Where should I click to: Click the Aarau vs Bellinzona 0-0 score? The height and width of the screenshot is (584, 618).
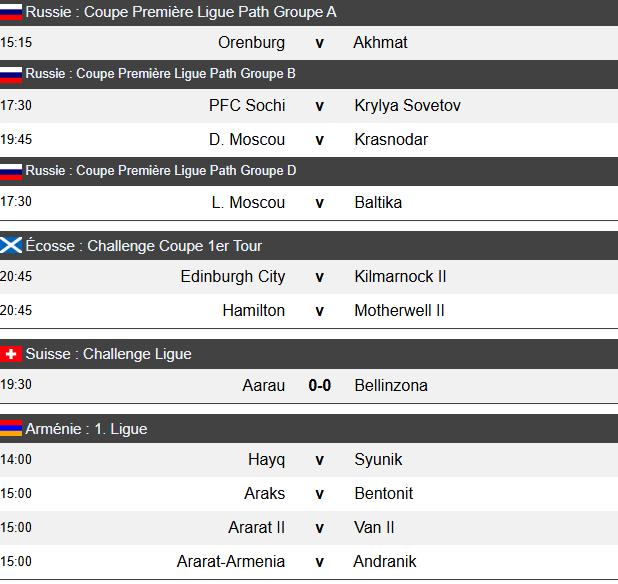coord(320,386)
